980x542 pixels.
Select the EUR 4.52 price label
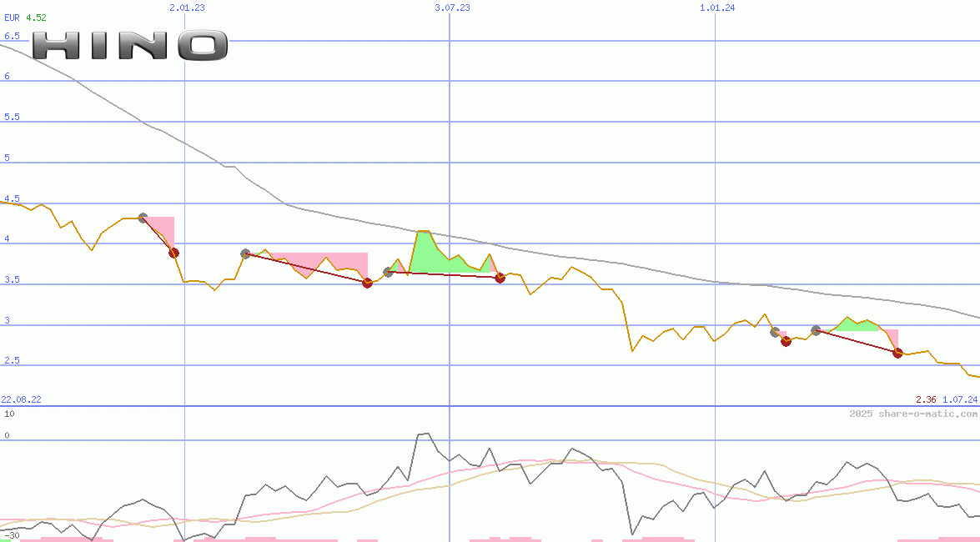25,18
